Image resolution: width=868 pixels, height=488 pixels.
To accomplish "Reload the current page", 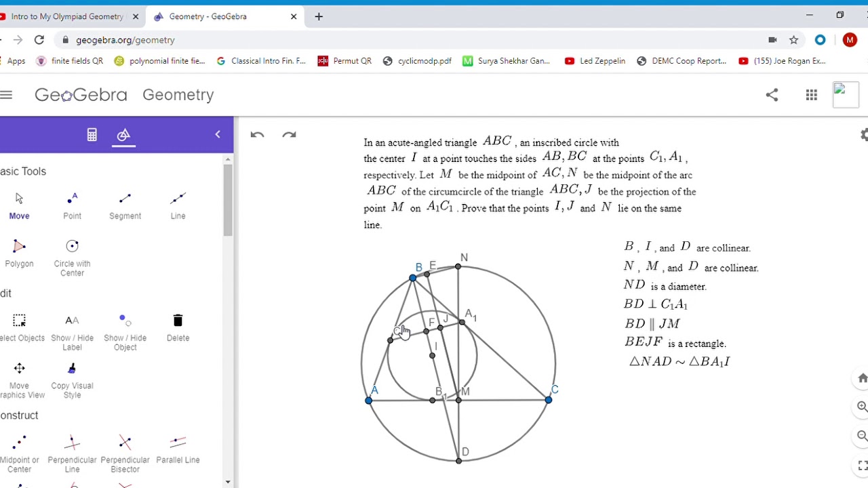I will coord(39,40).
